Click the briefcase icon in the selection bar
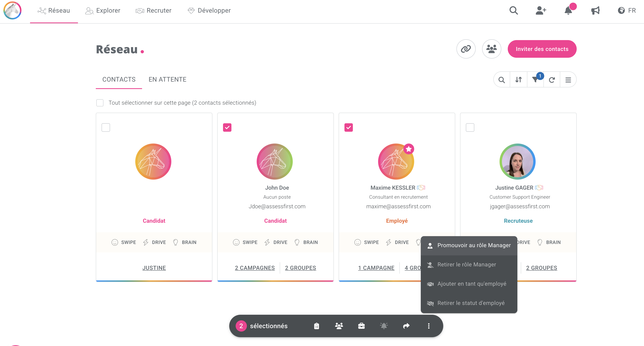This screenshot has width=644, height=346. pyautogui.click(x=361, y=326)
